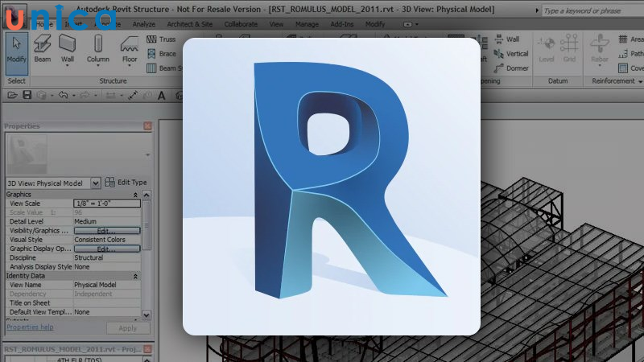This screenshot has height=362, width=644.
Task: Choose the Beam tool in Structure panel
Action: tap(42, 49)
